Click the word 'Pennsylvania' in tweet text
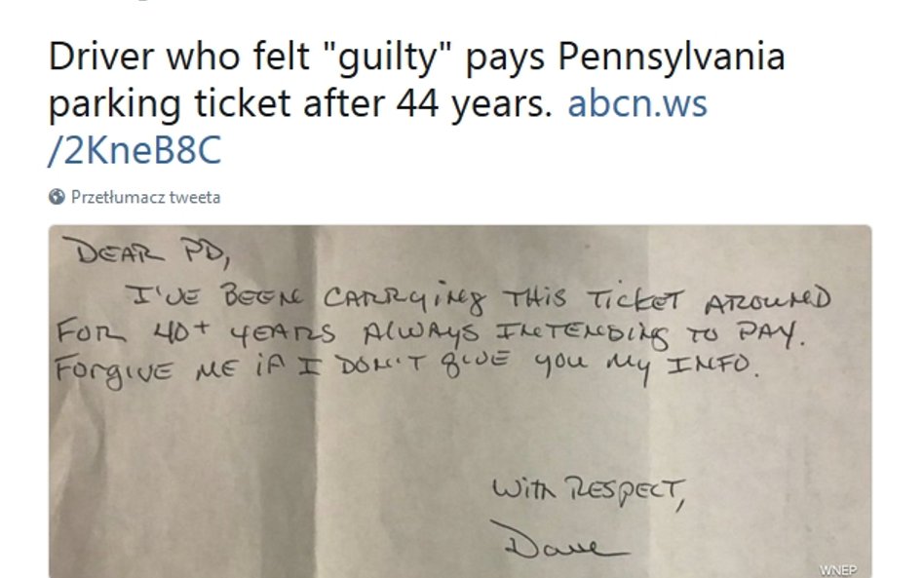The image size is (924, 578). [672, 58]
